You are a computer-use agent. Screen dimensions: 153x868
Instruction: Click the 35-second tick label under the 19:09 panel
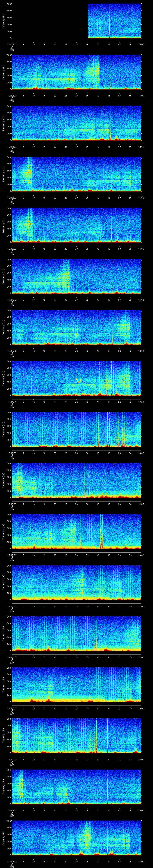[87, 44]
